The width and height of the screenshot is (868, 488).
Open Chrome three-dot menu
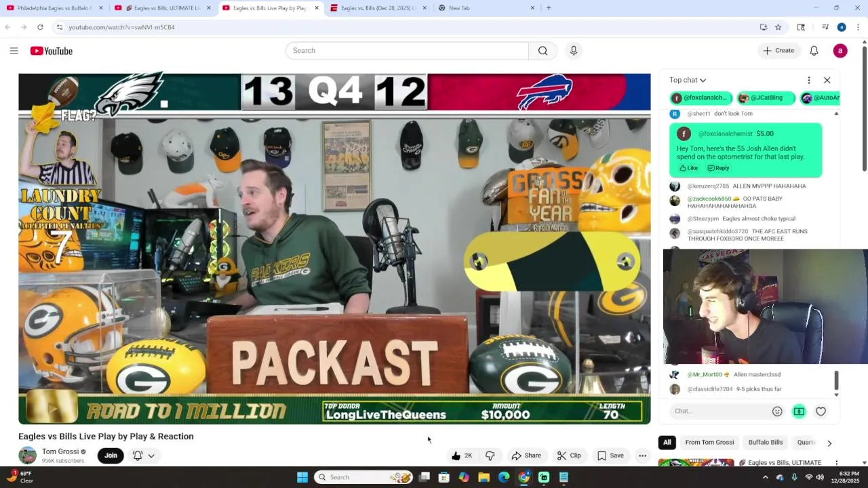[x=858, y=27]
